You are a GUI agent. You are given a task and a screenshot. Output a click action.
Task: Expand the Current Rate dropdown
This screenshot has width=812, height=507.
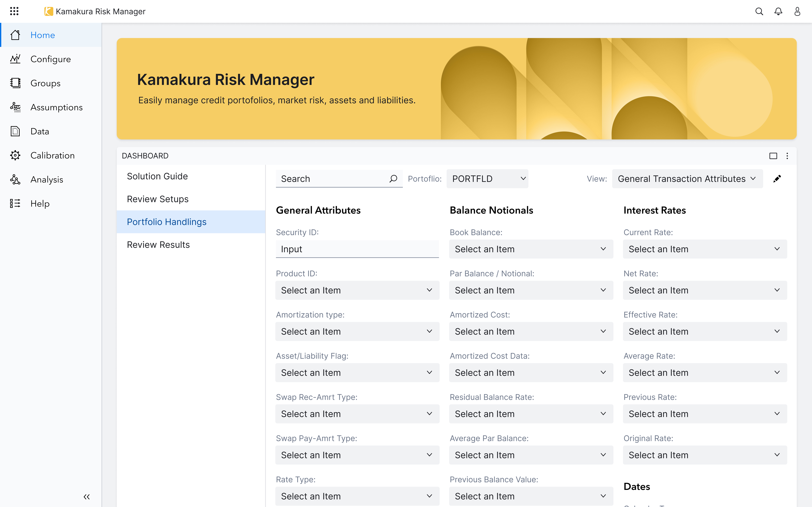pyautogui.click(x=705, y=249)
